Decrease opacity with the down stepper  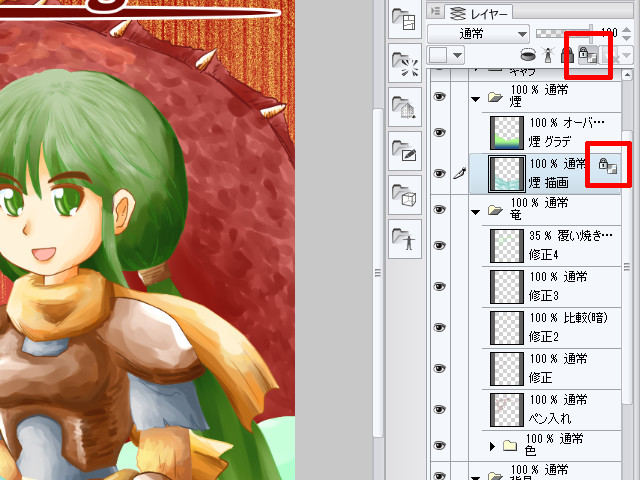click(627, 38)
